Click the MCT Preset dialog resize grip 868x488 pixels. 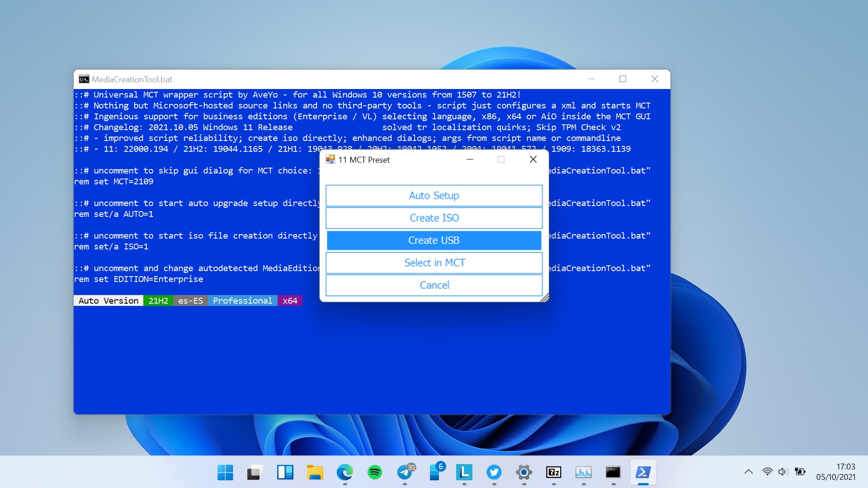pos(545,298)
